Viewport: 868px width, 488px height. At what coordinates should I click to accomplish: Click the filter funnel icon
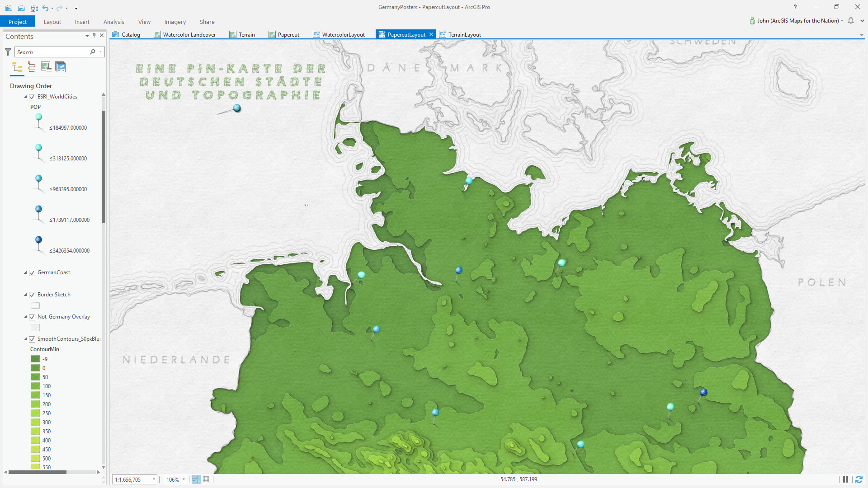(x=8, y=52)
